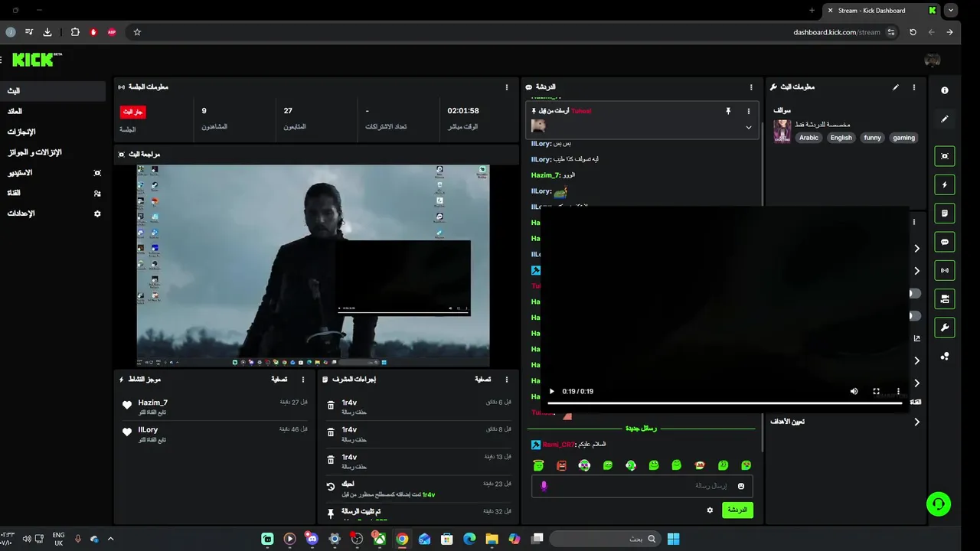The width and height of the screenshot is (980, 551).
Task: Click the funny tag chip
Action: click(873, 138)
